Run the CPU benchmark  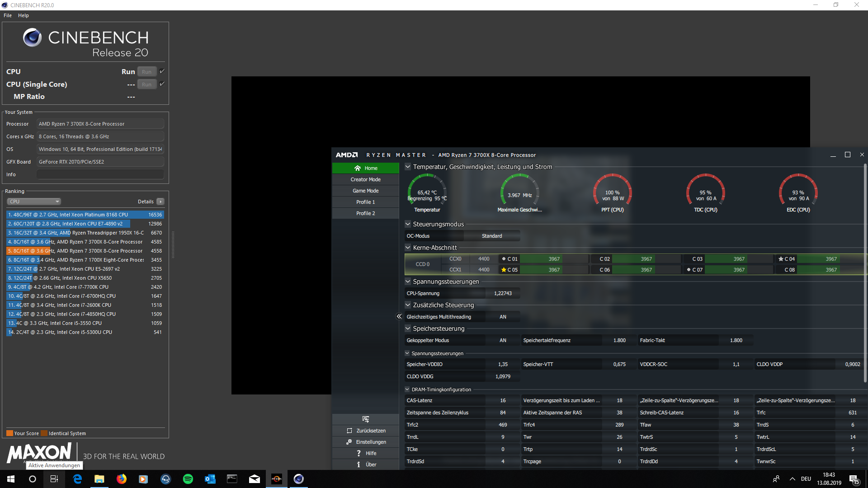pos(146,71)
